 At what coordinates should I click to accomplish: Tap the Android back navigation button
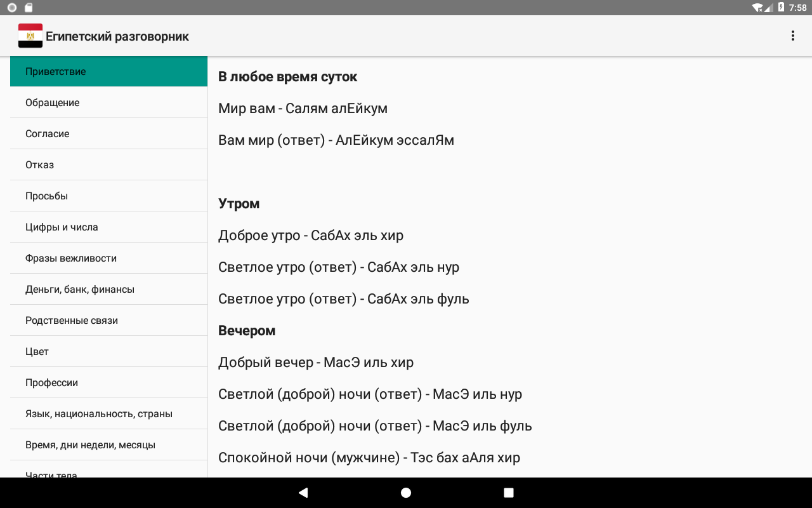(303, 493)
